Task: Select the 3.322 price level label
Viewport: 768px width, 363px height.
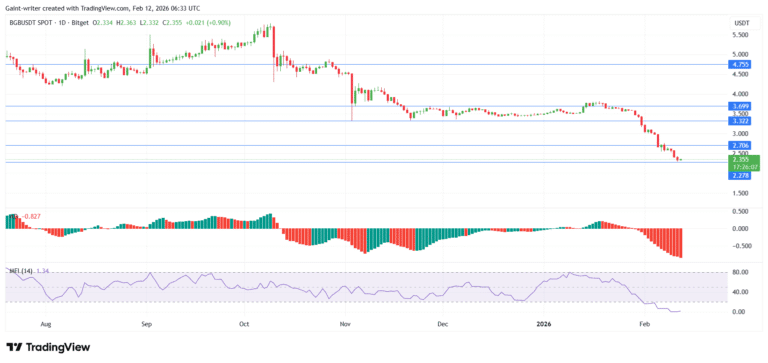Action: (739, 121)
